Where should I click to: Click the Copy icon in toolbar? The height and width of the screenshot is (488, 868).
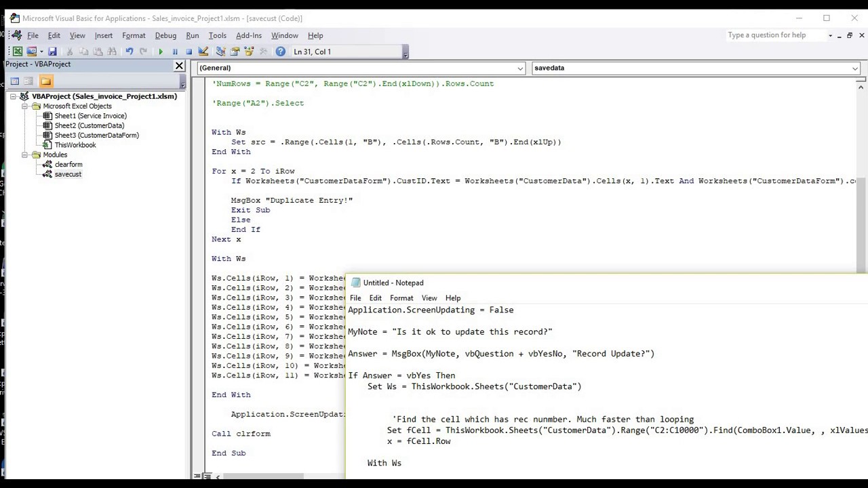pyautogui.click(x=83, y=52)
